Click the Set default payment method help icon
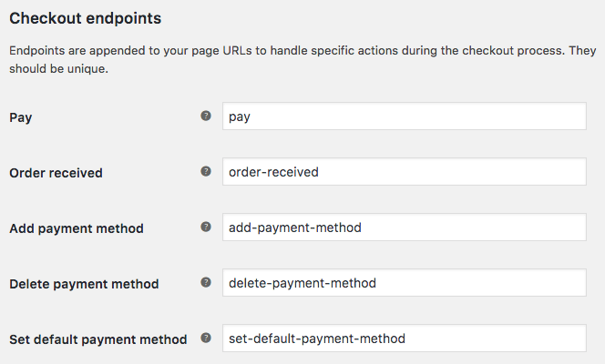Viewport: 605px width, 364px height. tap(206, 338)
